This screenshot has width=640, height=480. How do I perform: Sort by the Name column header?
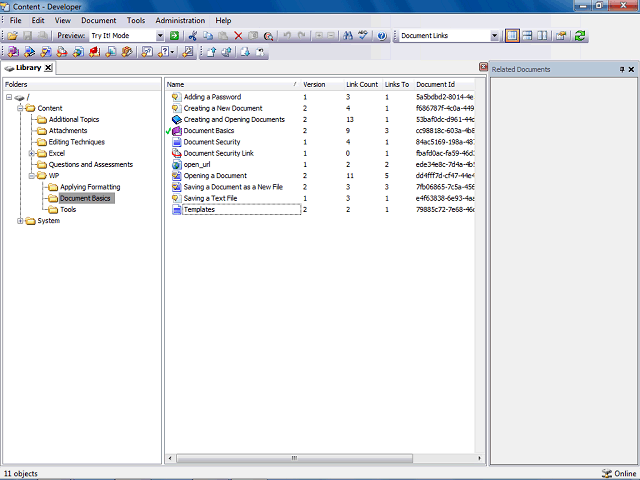[x=233, y=84]
